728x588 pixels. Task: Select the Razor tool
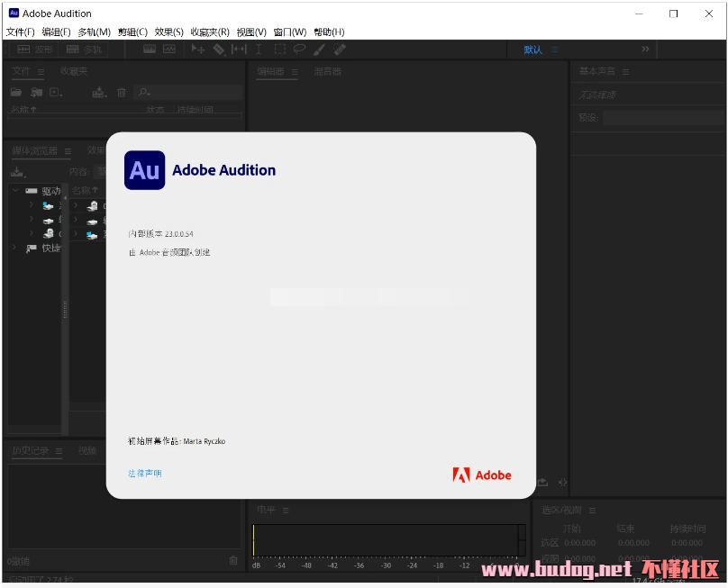tap(219, 50)
